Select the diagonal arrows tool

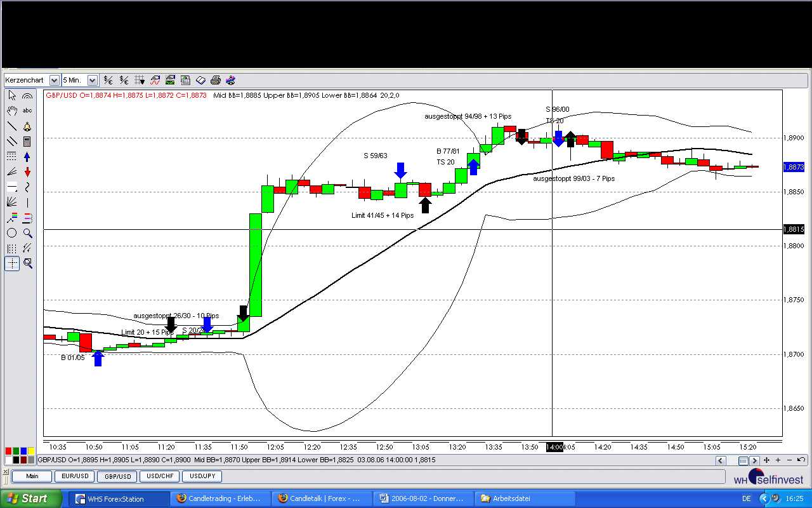[27, 248]
